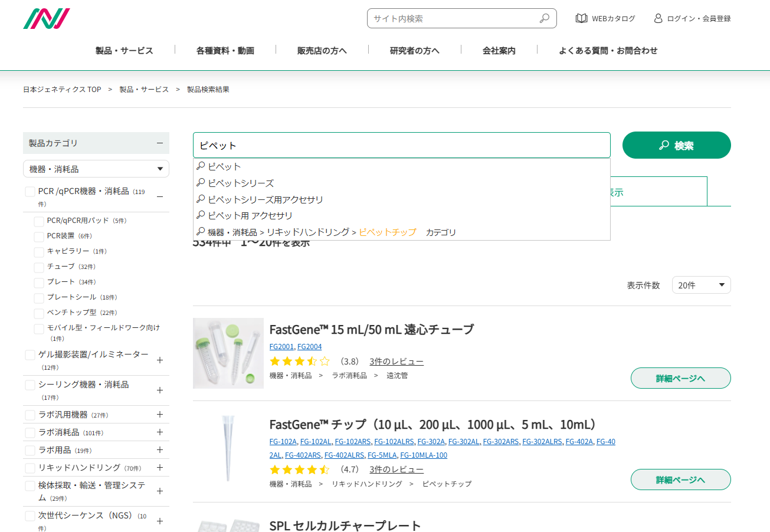Check プレートシール checkbox
The height and width of the screenshot is (532, 770).
pyautogui.click(x=39, y=298)
